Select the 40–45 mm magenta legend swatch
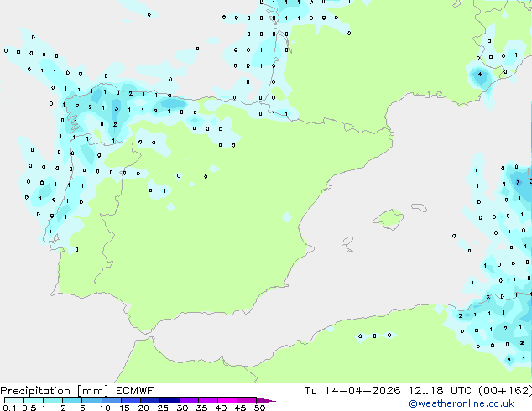 point(227,400)
